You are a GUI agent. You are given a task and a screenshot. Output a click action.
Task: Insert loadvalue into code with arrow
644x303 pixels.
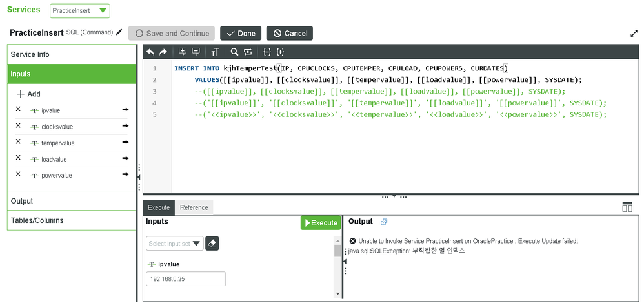click(125, 158)
